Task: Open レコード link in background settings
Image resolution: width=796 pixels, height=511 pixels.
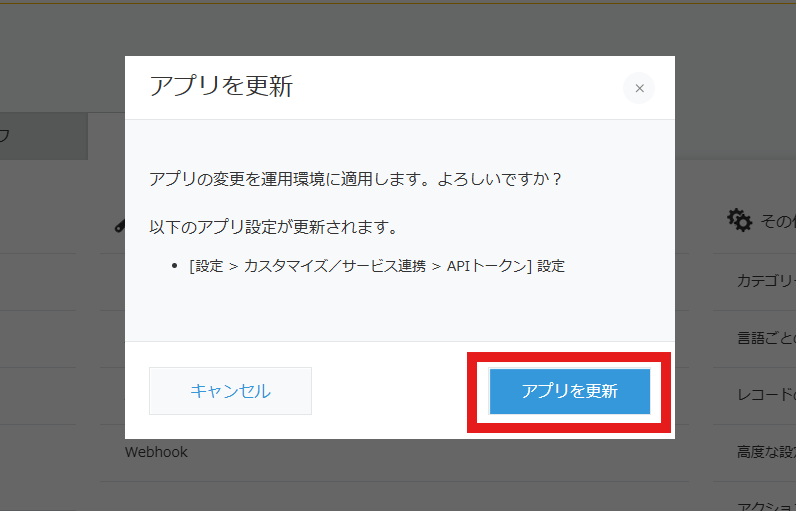Action: (x=766, y=395)
